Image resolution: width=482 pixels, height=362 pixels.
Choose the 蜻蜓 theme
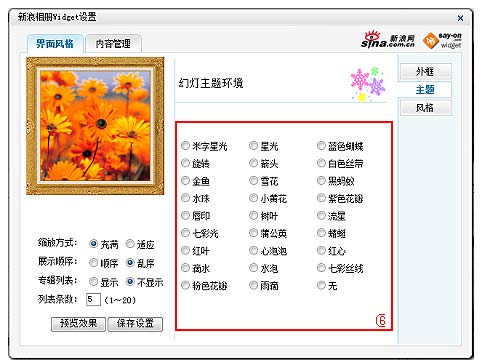point(321,233)
